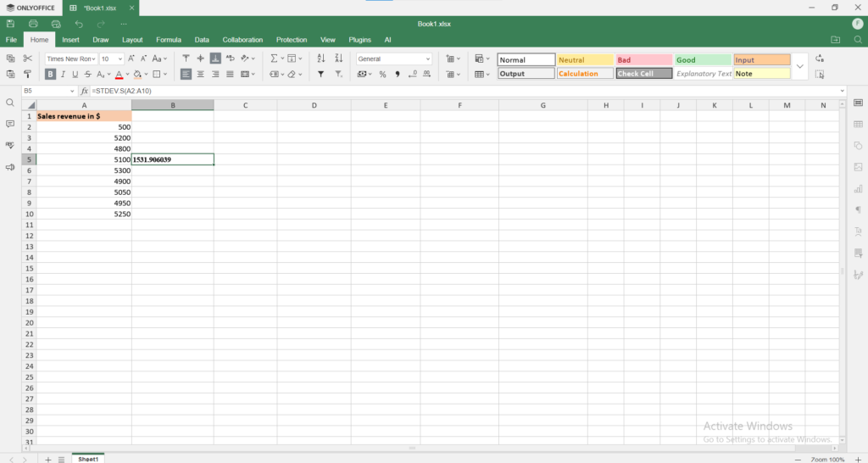Increase font size with the A up icon
The width and height of the screenshot is (868, 463).
click(x=131, y=59)
